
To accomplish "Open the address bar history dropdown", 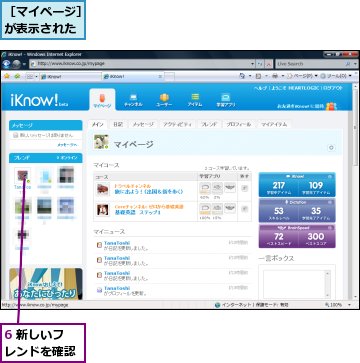I will [253, 64].
